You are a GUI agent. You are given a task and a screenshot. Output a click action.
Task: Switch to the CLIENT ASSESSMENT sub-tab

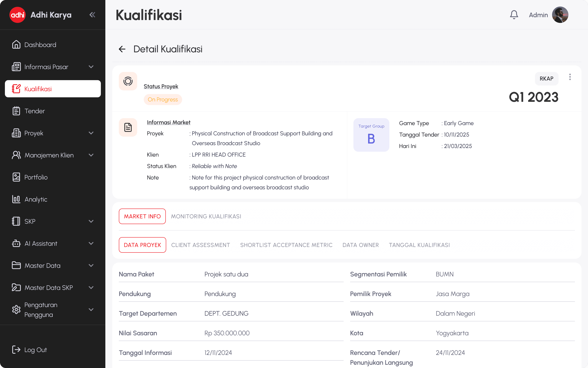[x=200, y=245]
